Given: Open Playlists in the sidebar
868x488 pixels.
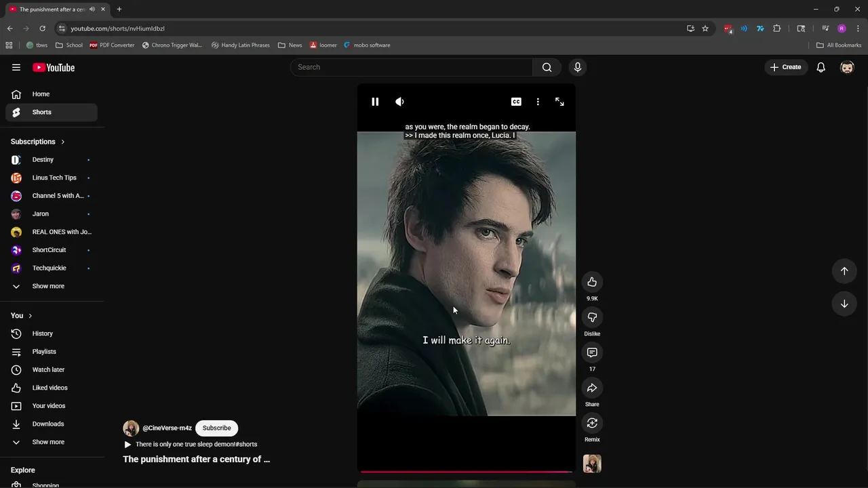Looking at the screenshot, I should click(52, 352).
